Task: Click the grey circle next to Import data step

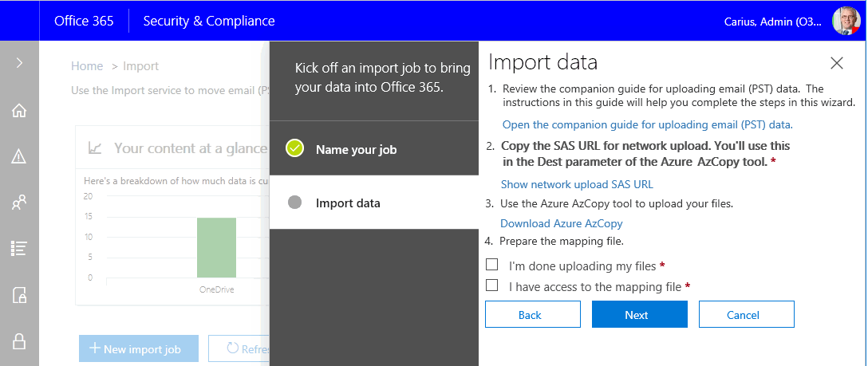Action: point(294,203)
